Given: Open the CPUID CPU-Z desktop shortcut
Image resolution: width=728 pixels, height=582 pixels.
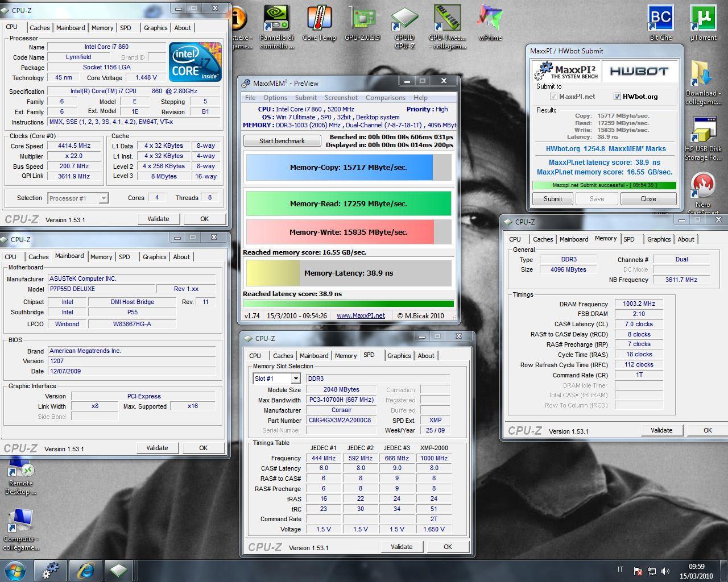Looking at the screenshot, I should coord(405,27).
